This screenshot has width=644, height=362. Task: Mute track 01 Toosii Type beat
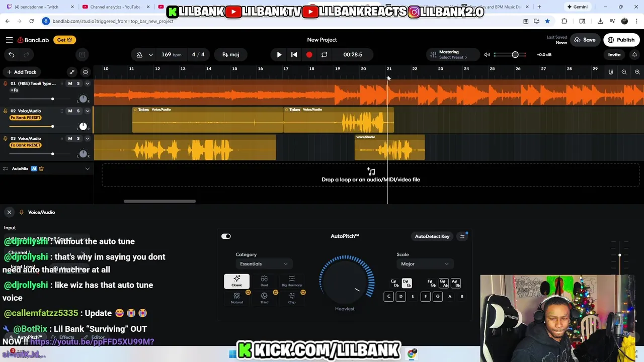click(70, 83)
